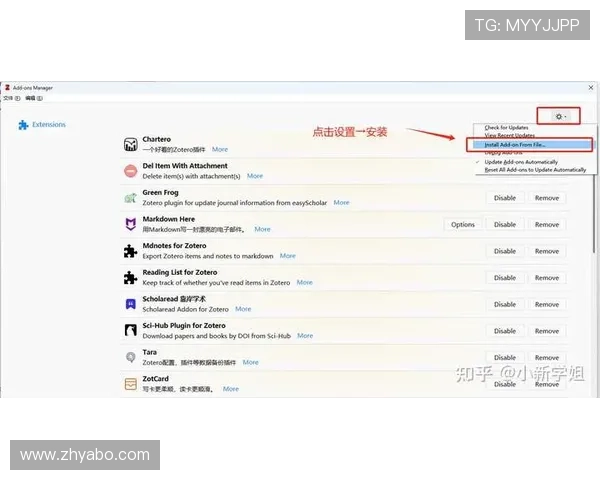600x480 pixels.
Task: Open the More link for Mdnotes for Zotero
Action: (x=287, y=256)
